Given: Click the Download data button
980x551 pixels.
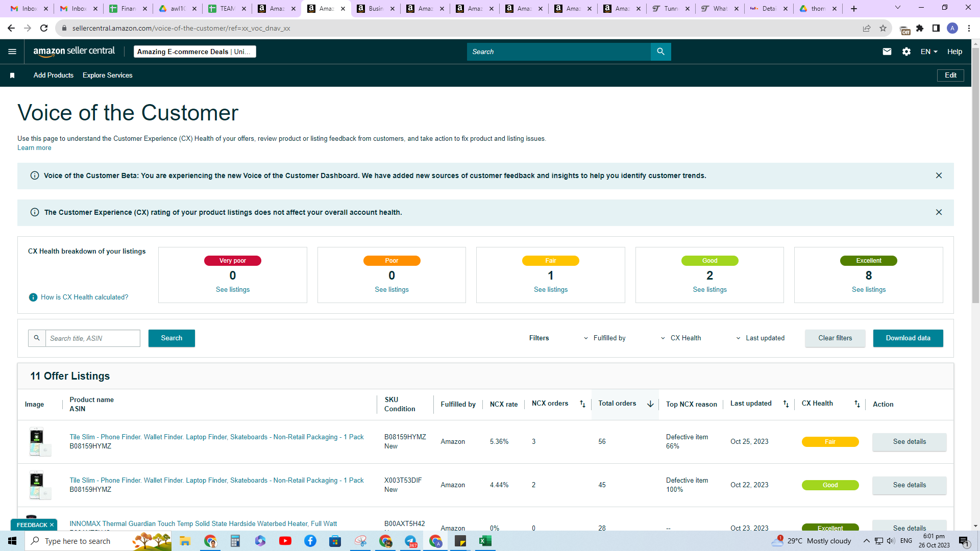Looking at the screenshot, I should click(908, 338).
